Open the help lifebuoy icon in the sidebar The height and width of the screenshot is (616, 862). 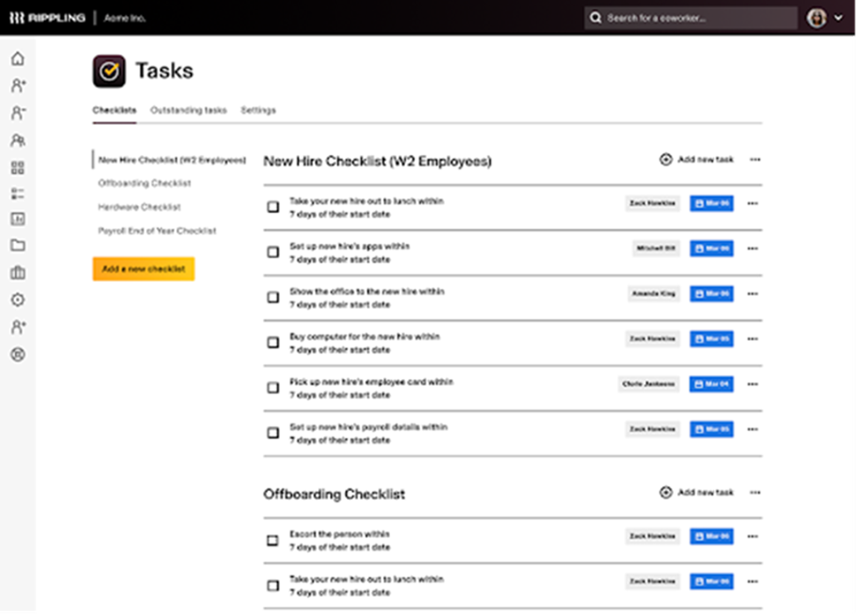click(x=18, y=355)
